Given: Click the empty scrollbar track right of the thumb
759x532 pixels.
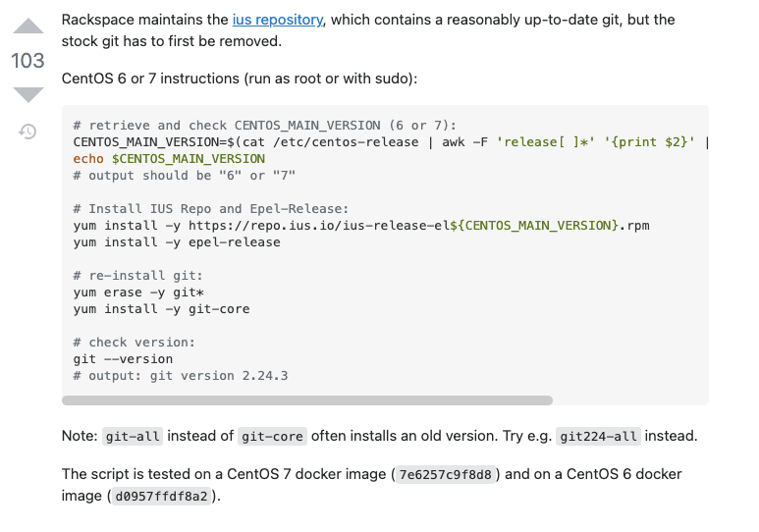Looking at the screenshot, I should click(630, 400).
